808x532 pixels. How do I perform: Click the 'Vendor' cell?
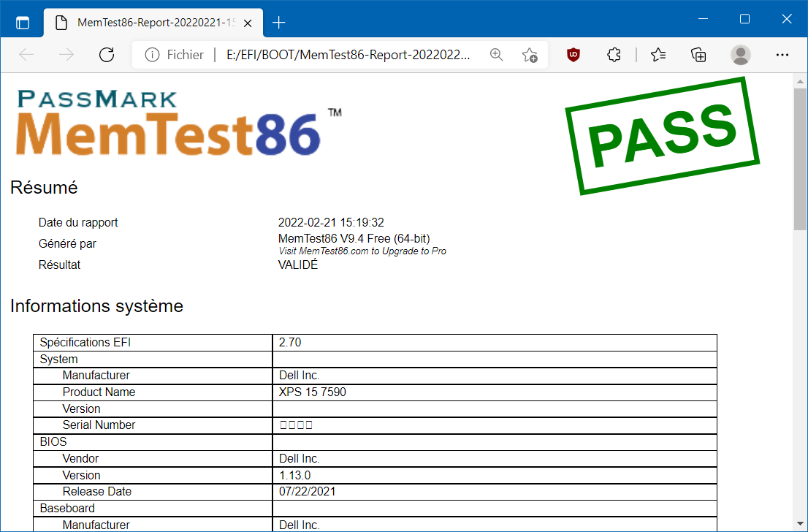click(153, 458)
